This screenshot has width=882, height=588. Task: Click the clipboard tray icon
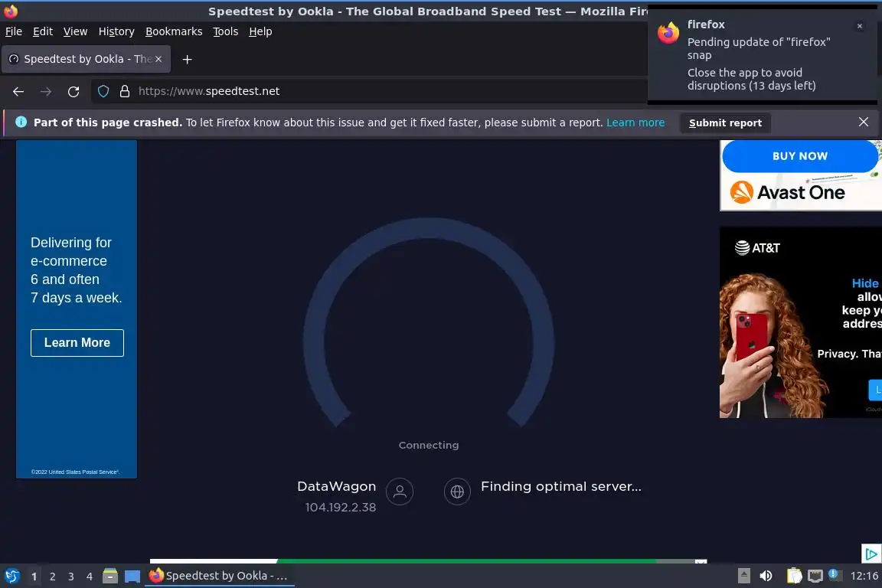tap(794, 576)
